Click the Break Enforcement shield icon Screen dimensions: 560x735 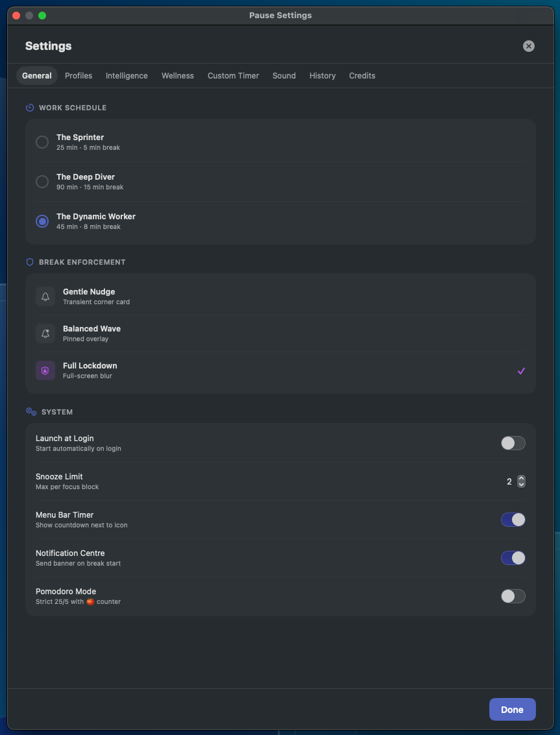coord(30,262)
